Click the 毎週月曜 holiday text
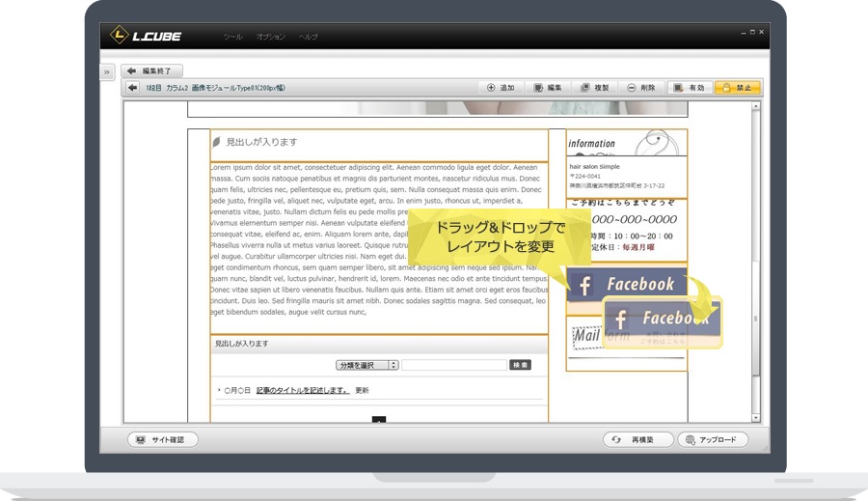 tap(638, 247)
